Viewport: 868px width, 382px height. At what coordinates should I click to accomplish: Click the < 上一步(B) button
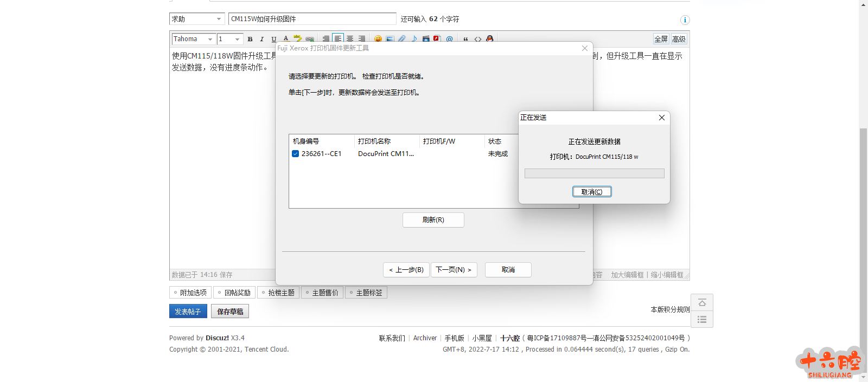[406, 270]
